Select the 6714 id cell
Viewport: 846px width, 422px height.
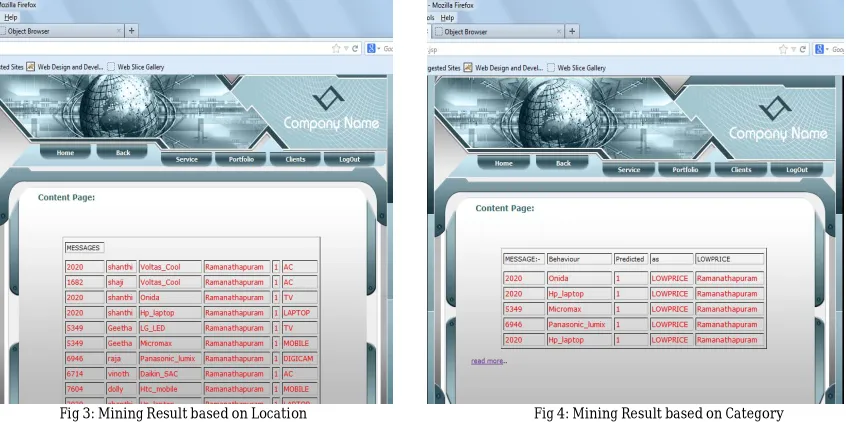pyautogui.click(x=84, y=373)
